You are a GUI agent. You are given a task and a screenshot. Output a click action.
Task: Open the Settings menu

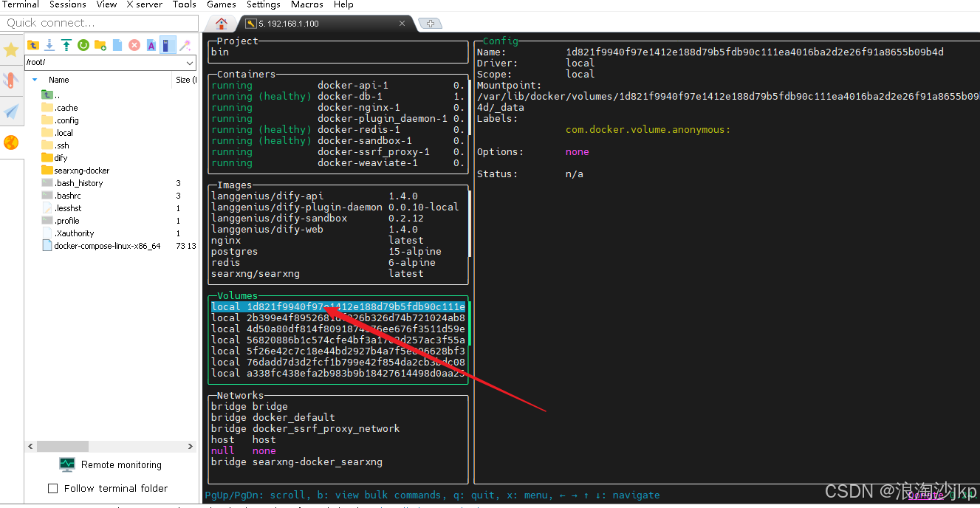click(x=264, y=4)
